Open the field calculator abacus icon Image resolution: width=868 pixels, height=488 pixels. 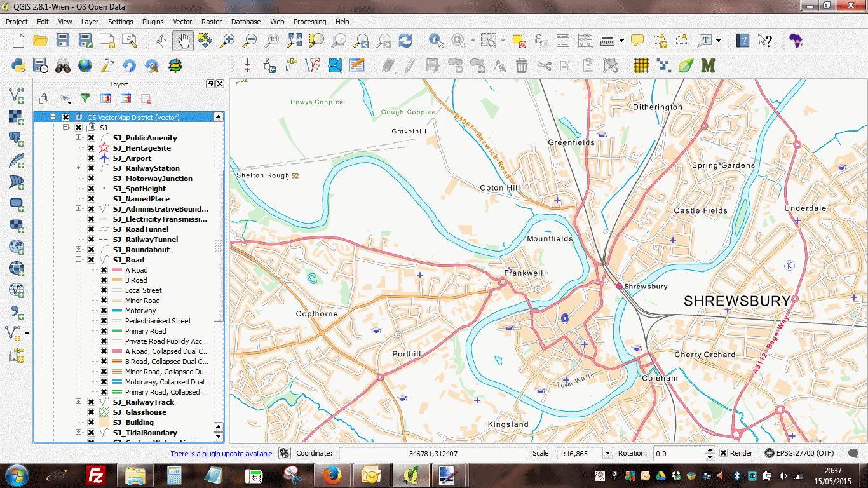coord(585,41)
